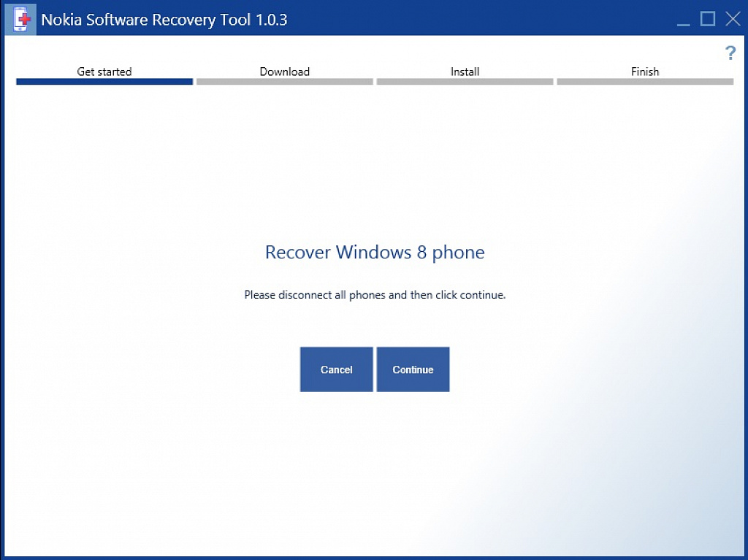Click the Nokia Software Recovery Tool title

tap(164, 20)
